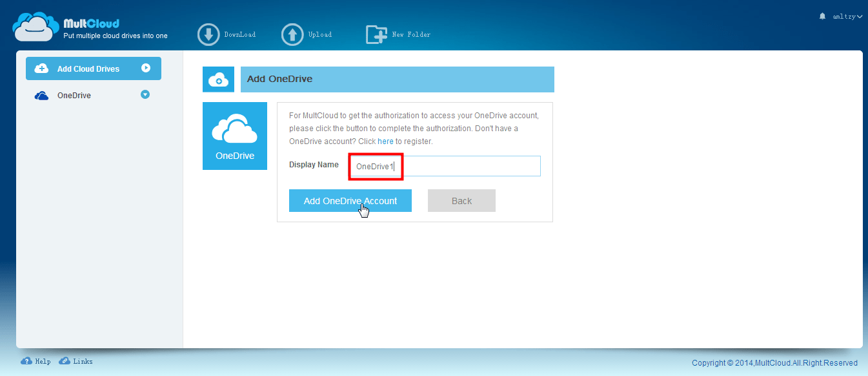
Task: Open the amltzy account dropdown
Action: coord(847,17)
